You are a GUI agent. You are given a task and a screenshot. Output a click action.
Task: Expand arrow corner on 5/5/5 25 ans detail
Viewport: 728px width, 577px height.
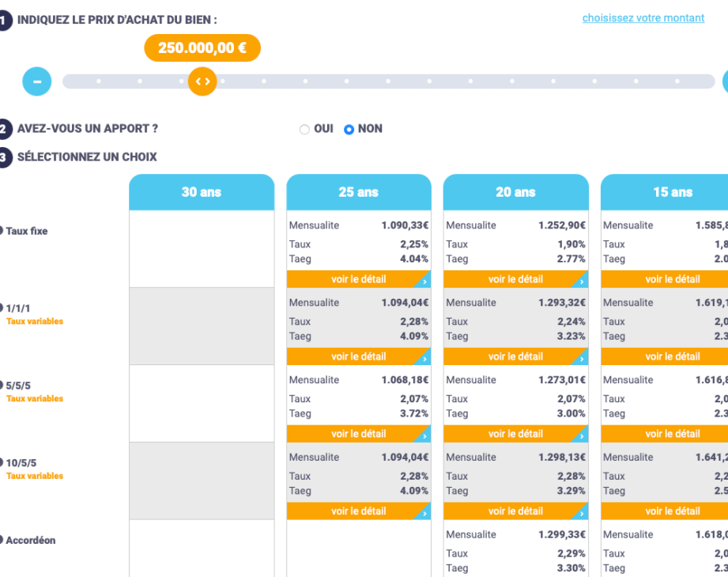(x=425, y=436)
